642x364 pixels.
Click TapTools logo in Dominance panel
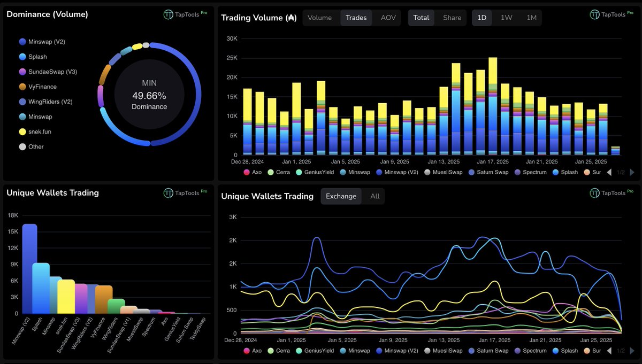[185, 14]
